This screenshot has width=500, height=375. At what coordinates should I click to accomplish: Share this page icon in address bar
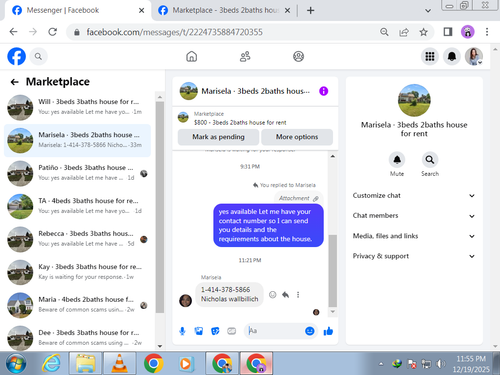tap(404, 32)
